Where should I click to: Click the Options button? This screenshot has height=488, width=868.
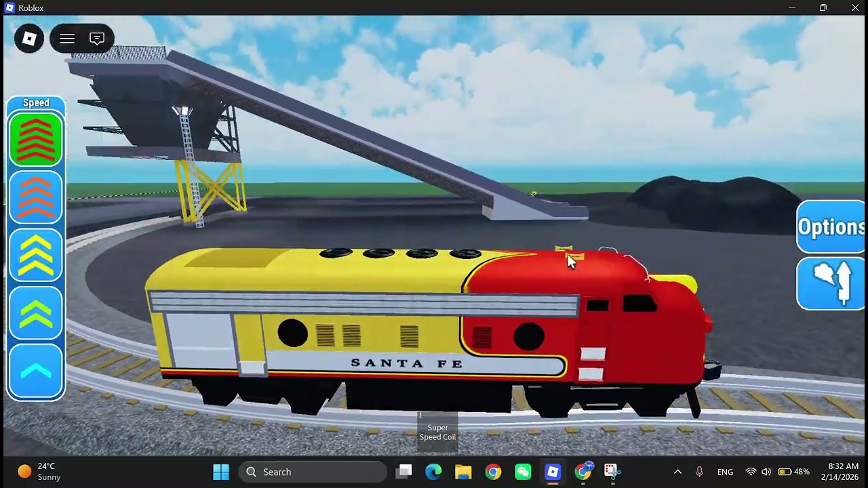coord(832,227)
